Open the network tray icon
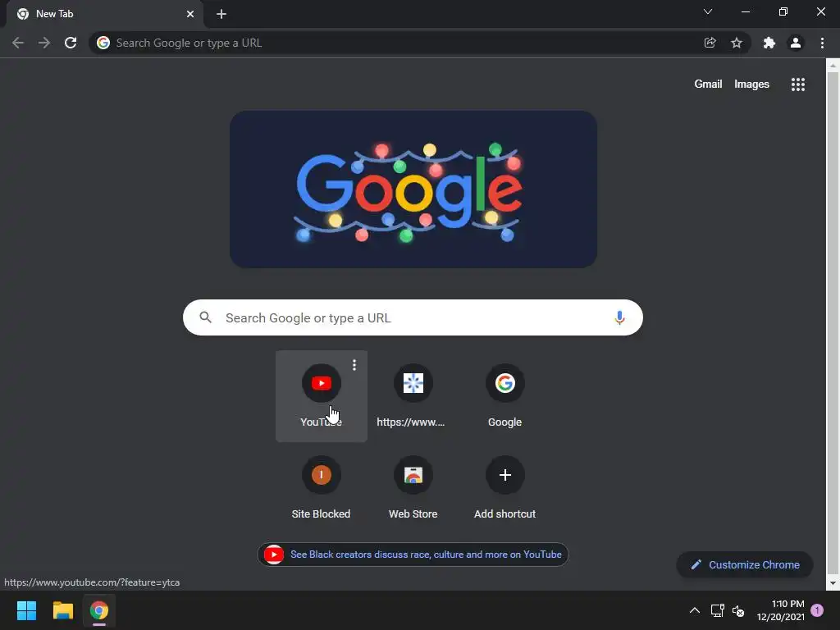 pyautogui.click(x=717, y=610)
